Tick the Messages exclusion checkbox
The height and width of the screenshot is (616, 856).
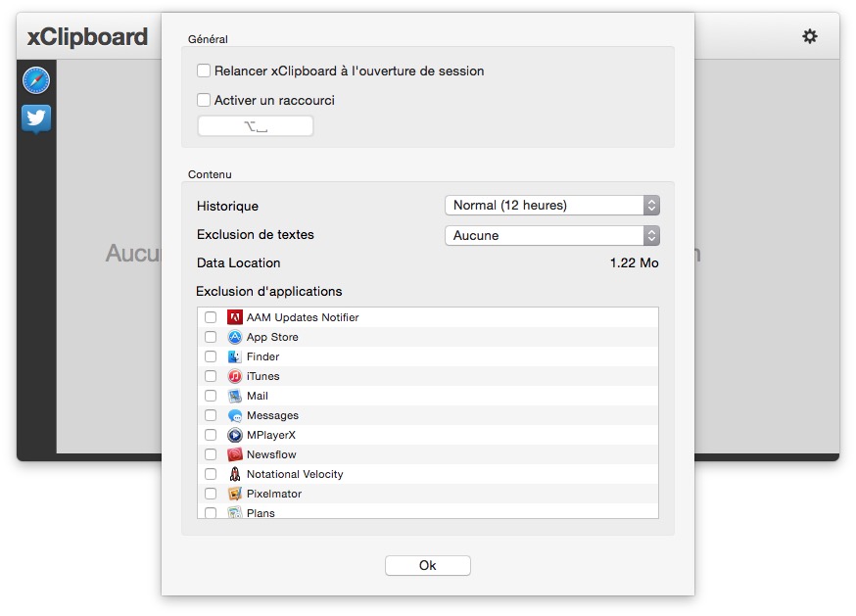(x=211, y=415)
